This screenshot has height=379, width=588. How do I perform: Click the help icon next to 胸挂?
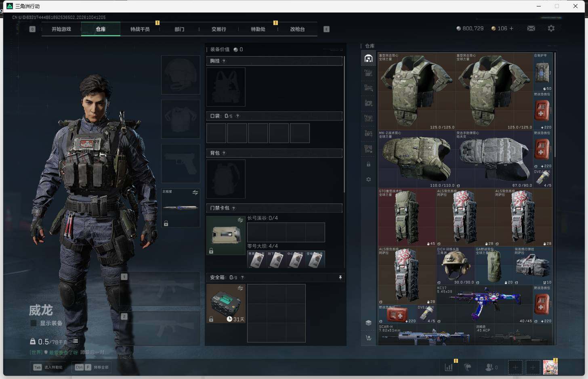click(x=224, y=61)
